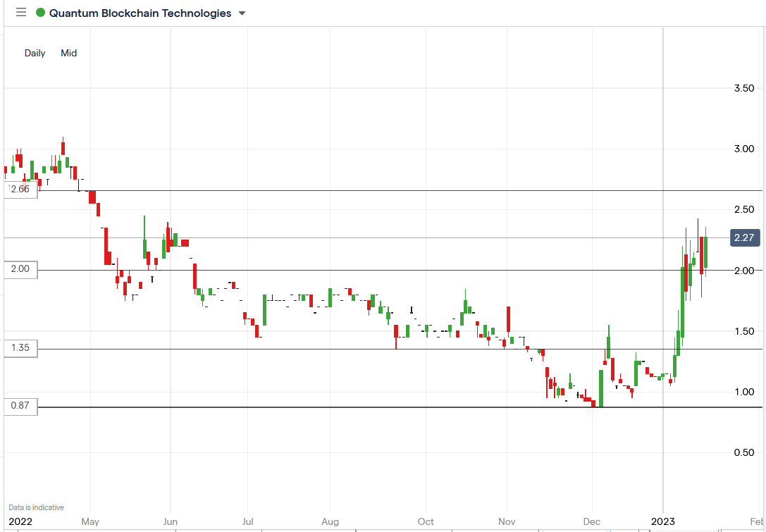Select the 2.66 horizontal line label
Screen dimensions: 766x532
click(20, 190)
